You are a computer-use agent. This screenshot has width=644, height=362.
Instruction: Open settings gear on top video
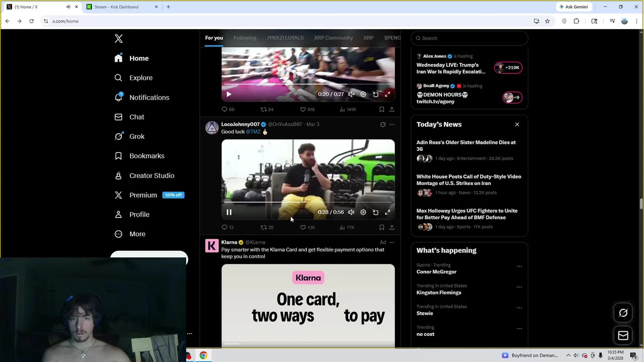[x=363, y=94]
